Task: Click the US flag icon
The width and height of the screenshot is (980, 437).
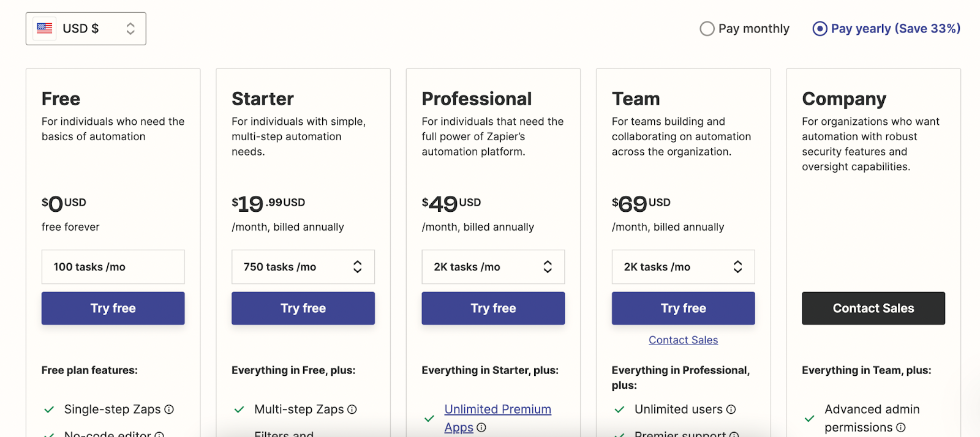Action: pos(45,28)
